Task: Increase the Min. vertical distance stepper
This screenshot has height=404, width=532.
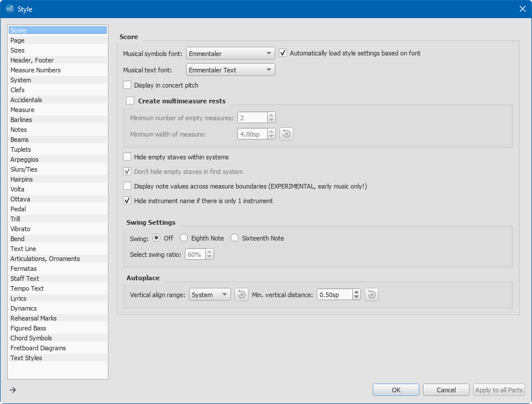Action: pos(357,292)
